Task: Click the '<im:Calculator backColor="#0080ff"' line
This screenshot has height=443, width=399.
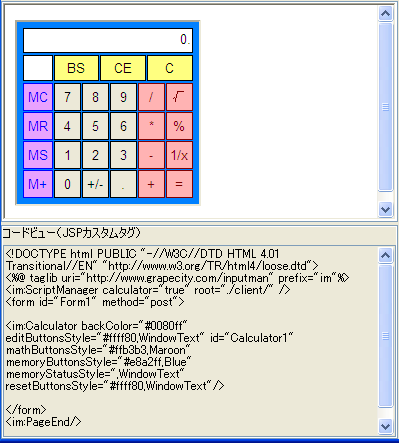Action: tap(97, 326)
